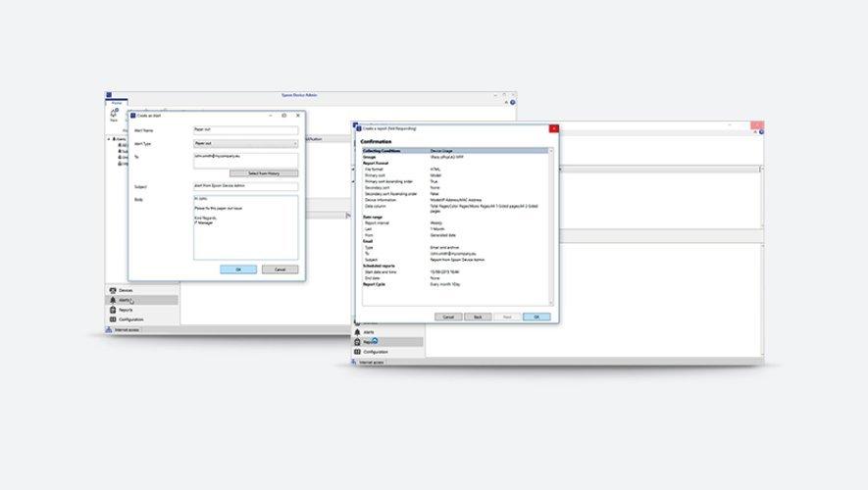This screenshot has height=490, width=868.
Task: Click the Alerts bell in the right window
Action: pos(357,332)
